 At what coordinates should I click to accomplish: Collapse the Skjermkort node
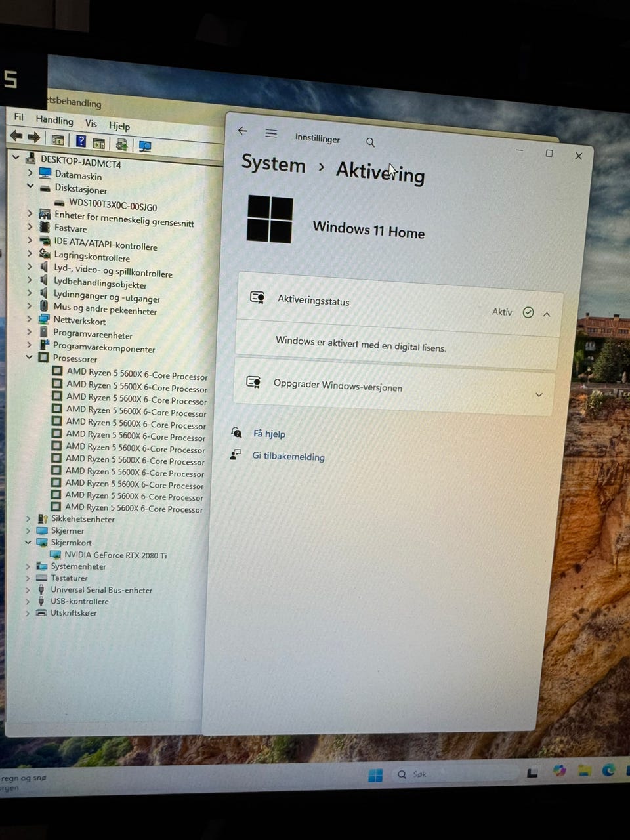point(28,542)
